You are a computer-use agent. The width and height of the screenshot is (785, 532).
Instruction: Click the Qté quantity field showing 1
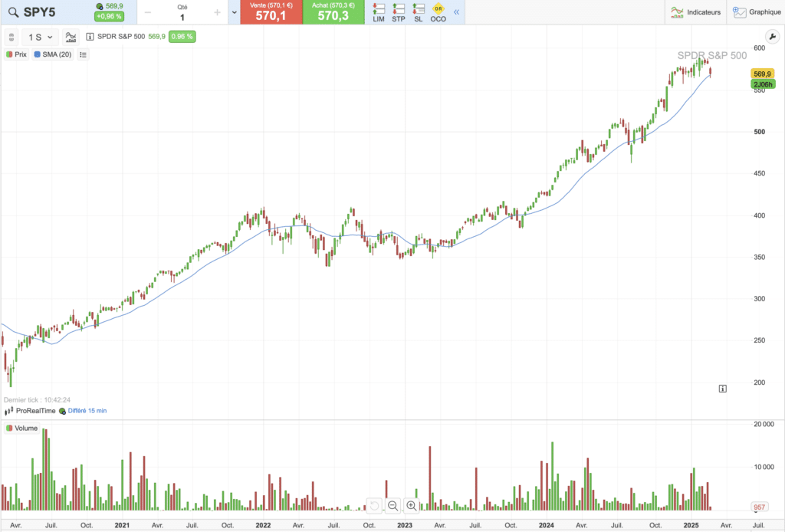[x=182, y=17]
